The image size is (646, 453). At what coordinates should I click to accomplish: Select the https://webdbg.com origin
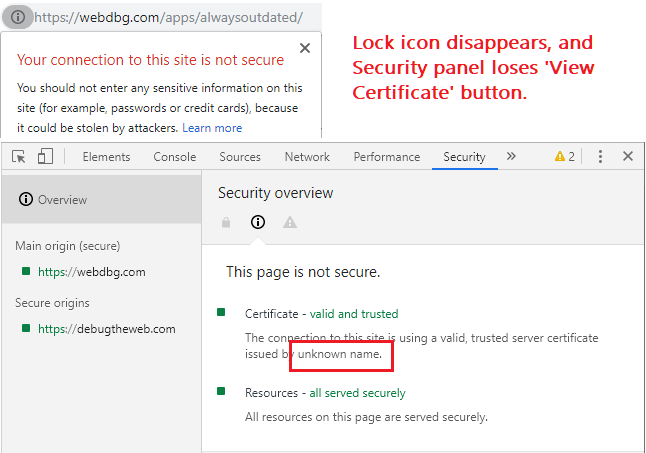(91, 271)
